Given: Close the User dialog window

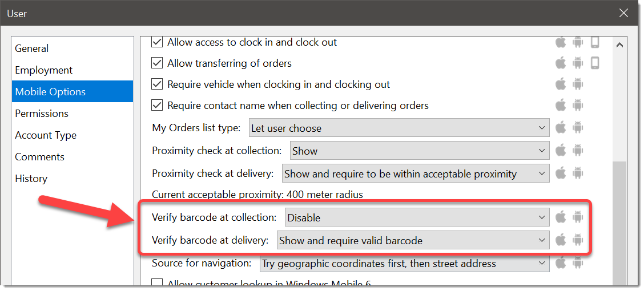Looking at the screenshot, I should point(623,13).
